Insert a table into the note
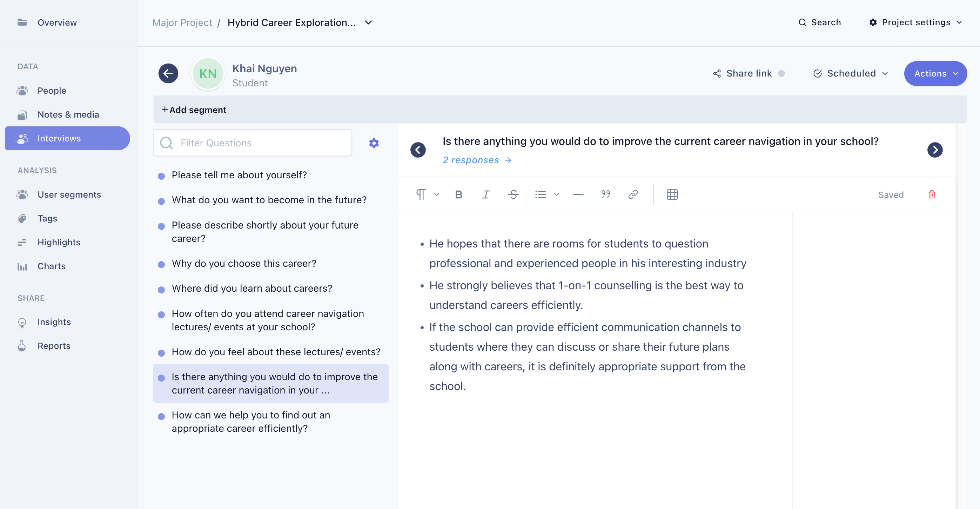Screen dimensions: 980x509 tap(672, 194)
